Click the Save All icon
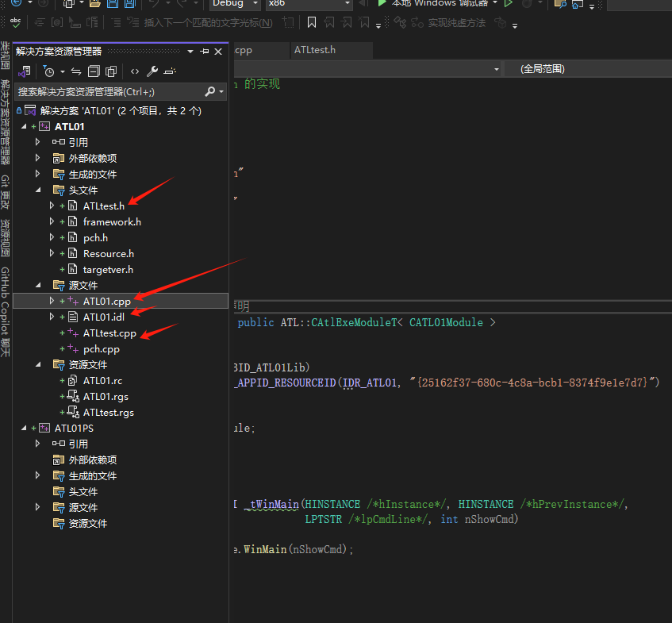This screenshot has height=623, width=672. click(130, 4)
